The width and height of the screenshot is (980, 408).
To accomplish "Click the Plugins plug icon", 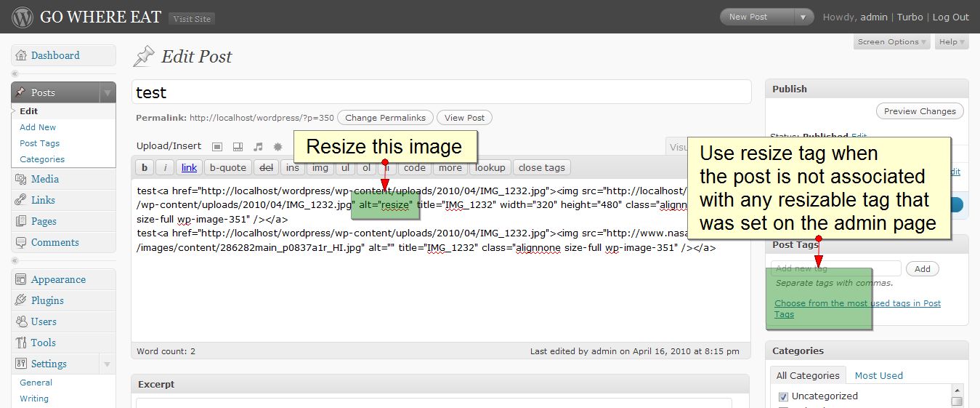I will coord(21,300).
